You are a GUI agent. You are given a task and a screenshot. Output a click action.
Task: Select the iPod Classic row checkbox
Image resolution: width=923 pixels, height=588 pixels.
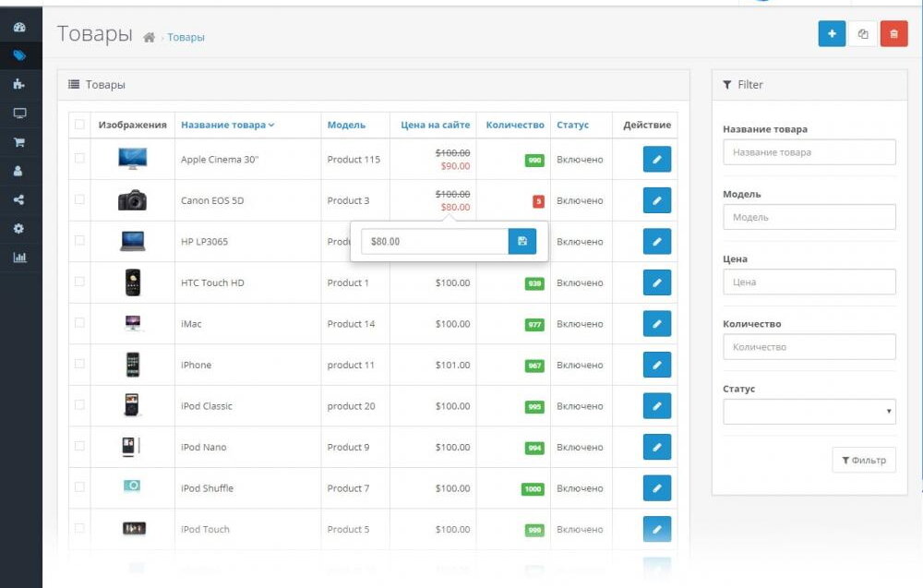click(x=79, y=405)
